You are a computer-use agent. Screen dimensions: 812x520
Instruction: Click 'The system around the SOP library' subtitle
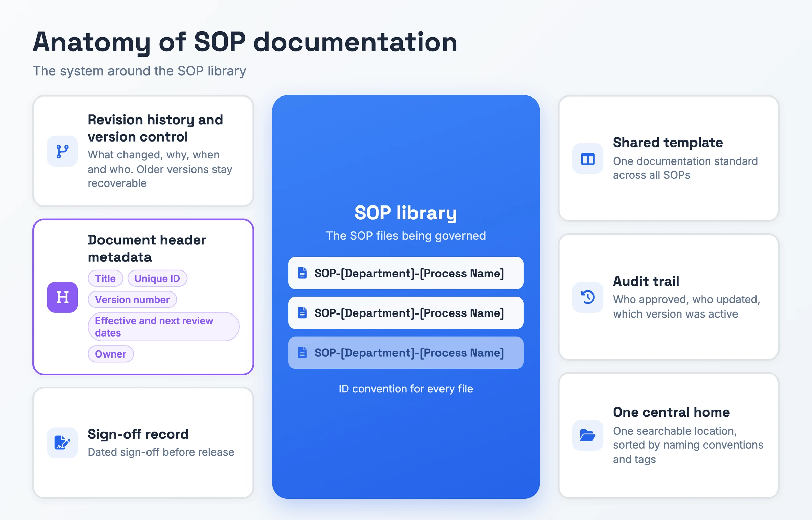pos(139,71)
